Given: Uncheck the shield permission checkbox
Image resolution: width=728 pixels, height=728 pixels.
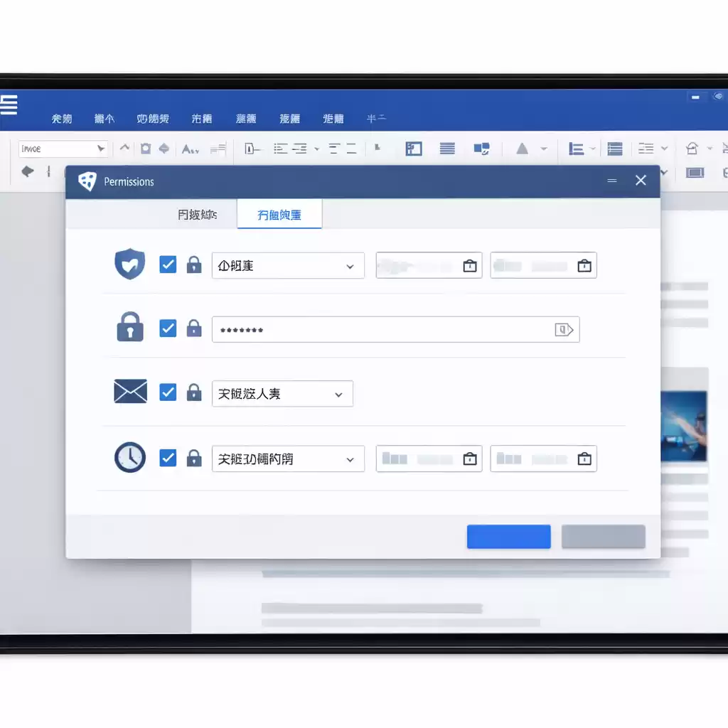Looking at the screenshot, I should [x=168, y=264].
